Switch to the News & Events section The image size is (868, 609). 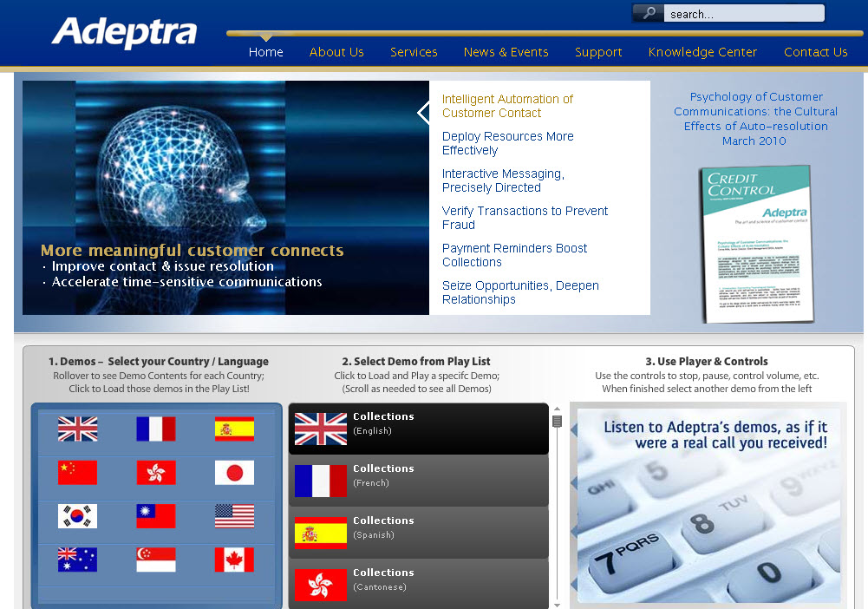tap(506, 52)
